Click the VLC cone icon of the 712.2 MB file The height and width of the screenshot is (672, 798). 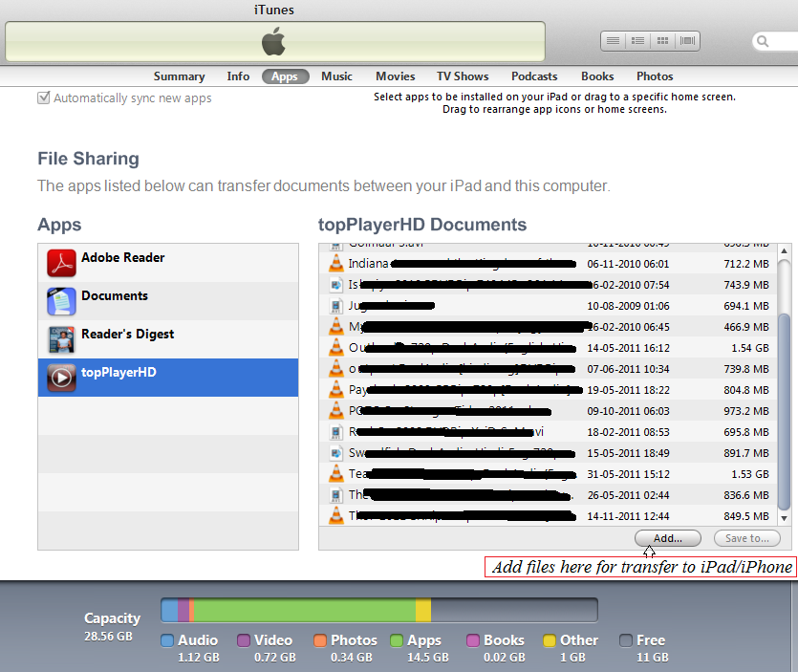pos(335,263)
